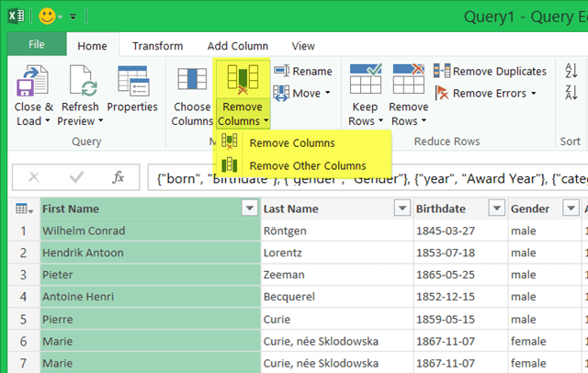
Task: Click the Choose Columns icon
Action: click(x=192, y=81)
